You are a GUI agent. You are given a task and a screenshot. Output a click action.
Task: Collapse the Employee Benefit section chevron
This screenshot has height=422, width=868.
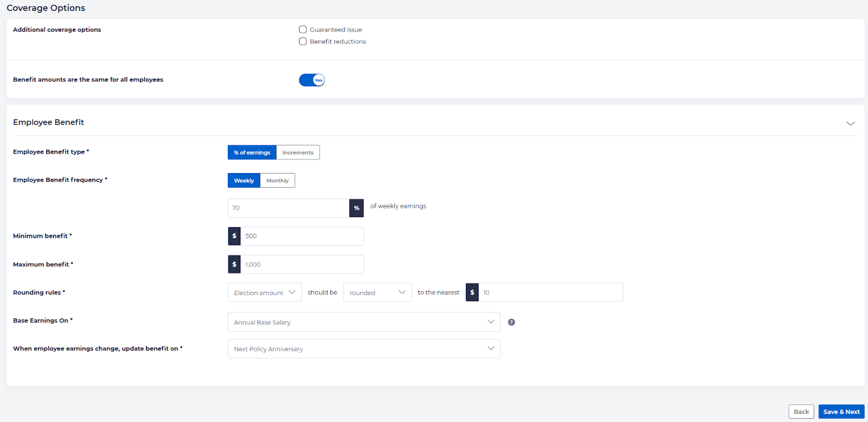(x=850, y=123)
